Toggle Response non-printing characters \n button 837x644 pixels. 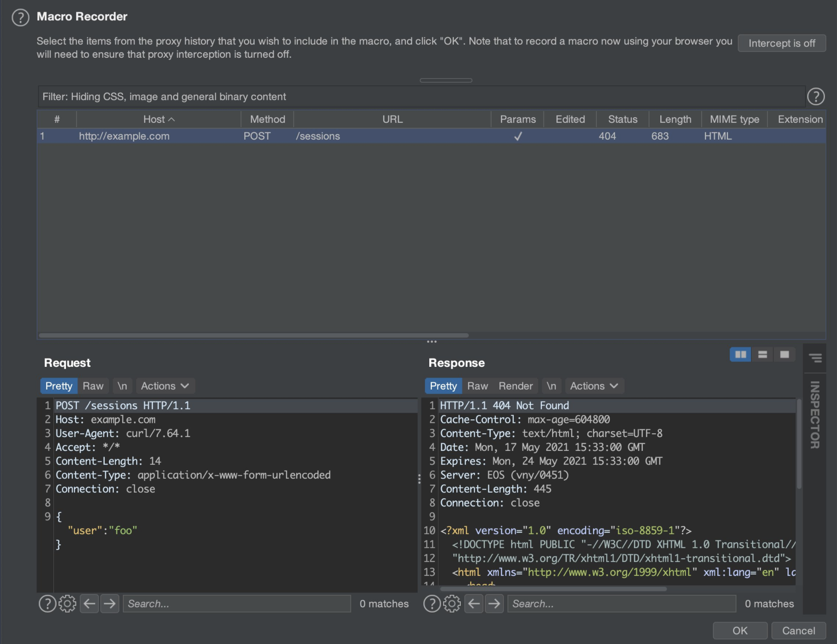pos(551,386)
